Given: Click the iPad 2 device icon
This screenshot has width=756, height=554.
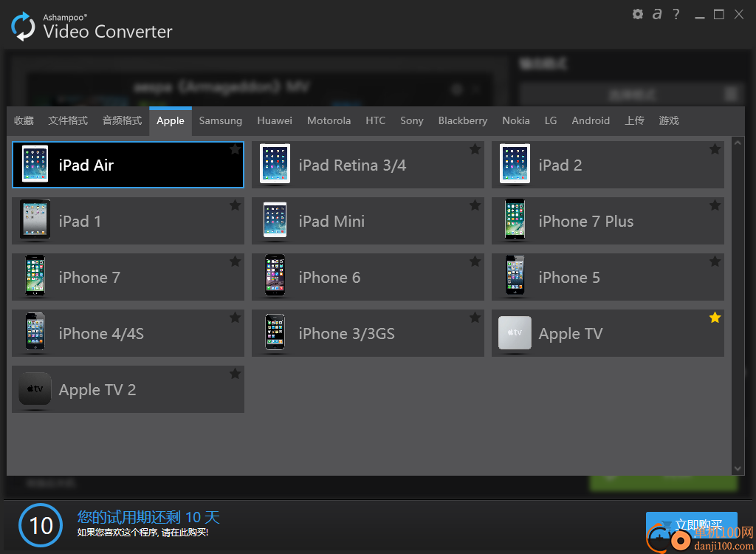Looking at the screenshot, I should [x=515, y=164].
